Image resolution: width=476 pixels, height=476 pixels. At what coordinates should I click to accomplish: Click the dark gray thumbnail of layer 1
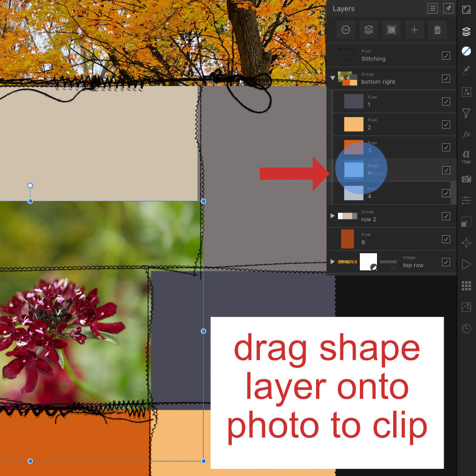coord(354,101)
